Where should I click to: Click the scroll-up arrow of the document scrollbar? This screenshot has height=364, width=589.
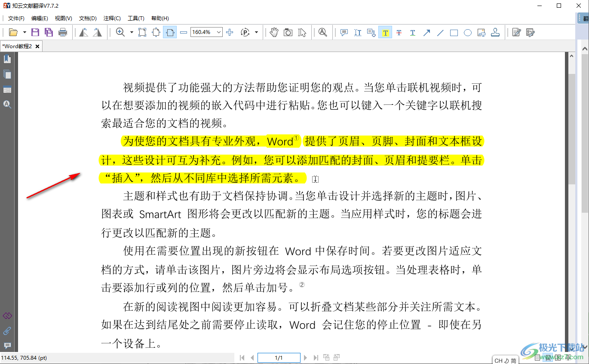click(x=571, y=56)
